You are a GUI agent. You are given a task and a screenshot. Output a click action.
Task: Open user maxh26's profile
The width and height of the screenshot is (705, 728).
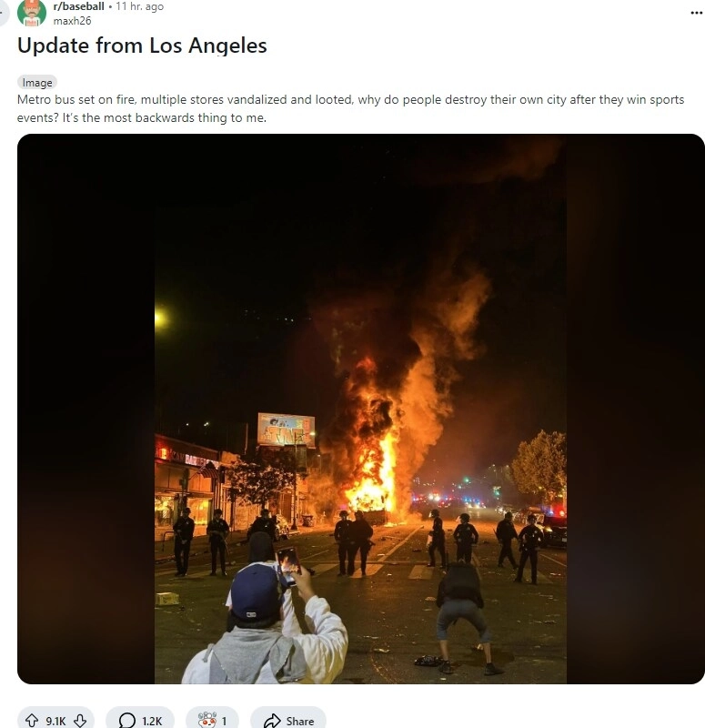coord(72,21)
